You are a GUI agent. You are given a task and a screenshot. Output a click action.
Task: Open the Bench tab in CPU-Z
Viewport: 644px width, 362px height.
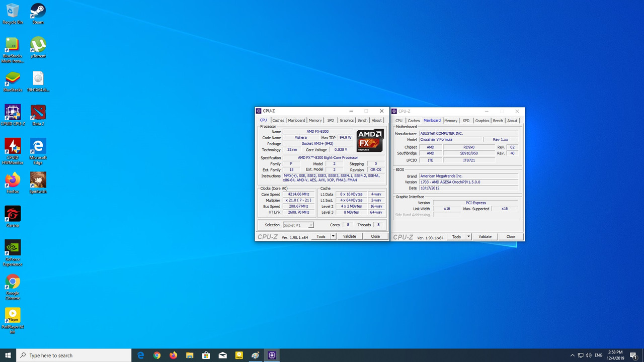coord(362,120)
